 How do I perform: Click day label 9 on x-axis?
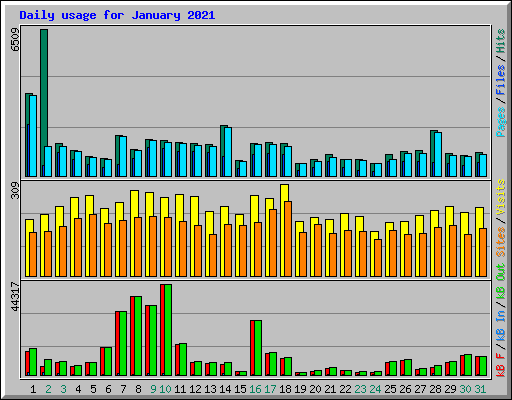coord(153,389)
